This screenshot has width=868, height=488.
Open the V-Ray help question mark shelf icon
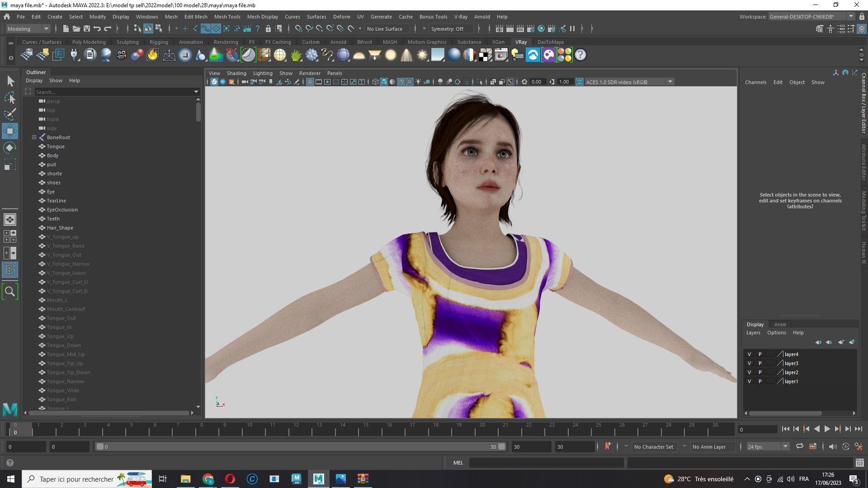point(580,55)
